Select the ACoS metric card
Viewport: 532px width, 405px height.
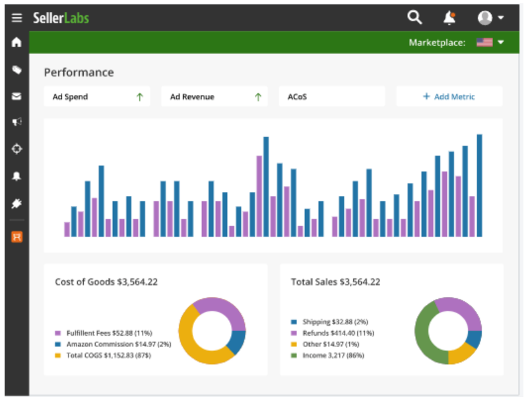(332, 97)
